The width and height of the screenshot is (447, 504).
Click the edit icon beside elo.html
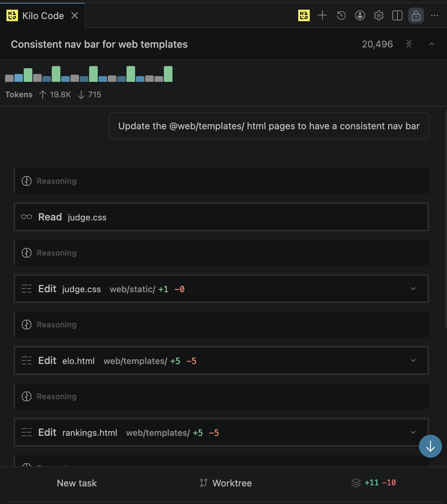pos(27,360)
